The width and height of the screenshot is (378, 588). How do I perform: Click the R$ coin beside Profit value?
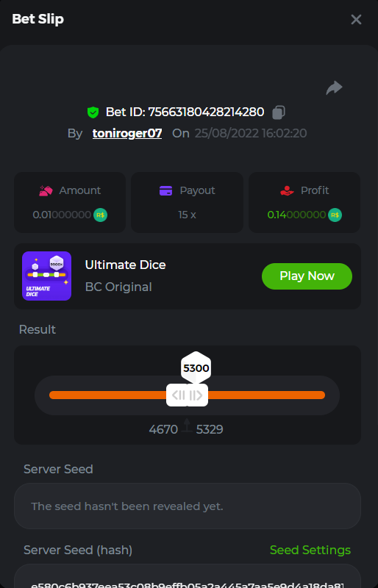coord(335,215)
